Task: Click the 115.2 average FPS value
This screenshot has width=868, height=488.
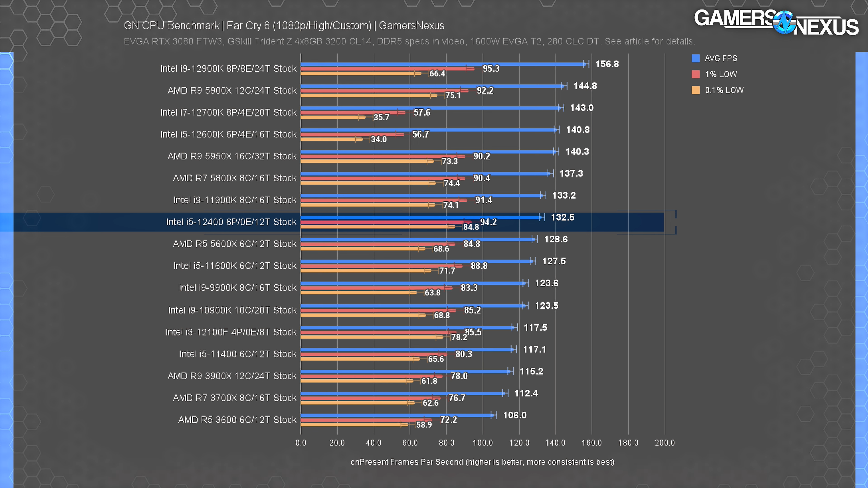Action: point(531,371)
